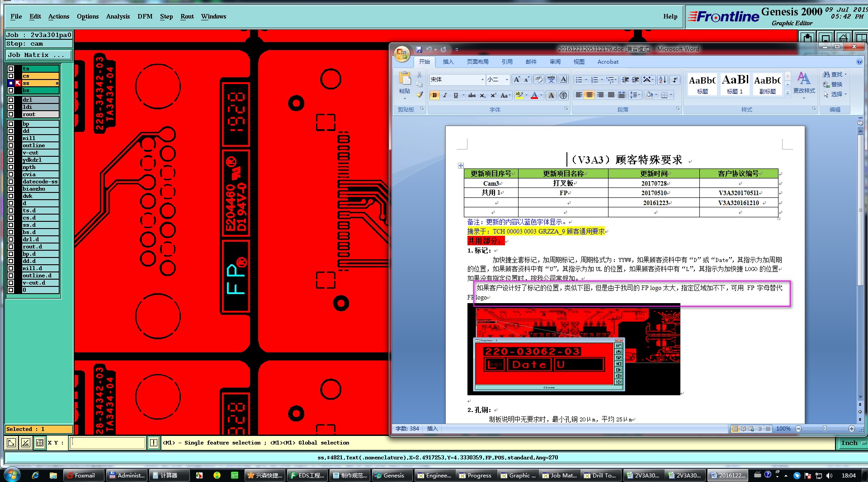Switch to Word 插入 tab
Image resolution: width=868 pixels, height=482 pixels.
click(x=448, y=62)
